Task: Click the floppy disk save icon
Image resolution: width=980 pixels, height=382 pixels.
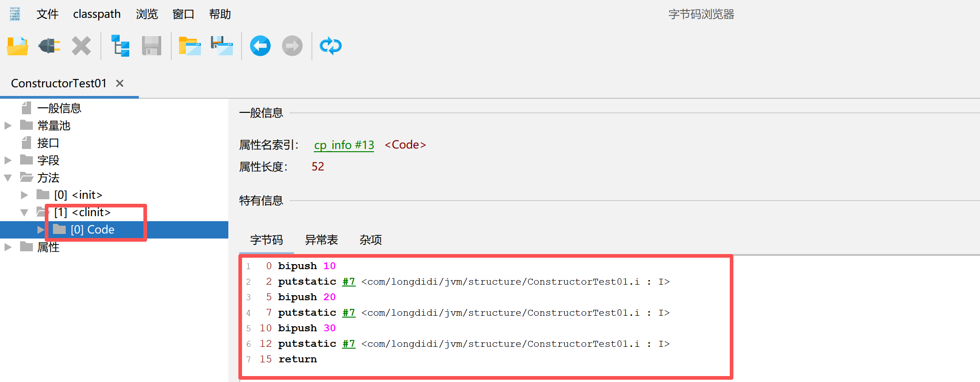Action: (x=152, y=46)
